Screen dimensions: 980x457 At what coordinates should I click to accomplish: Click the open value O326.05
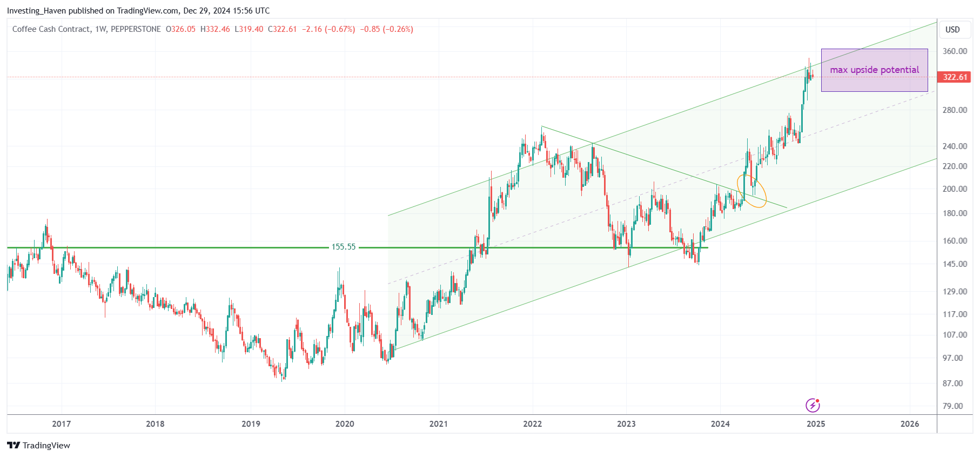point(180,29)
